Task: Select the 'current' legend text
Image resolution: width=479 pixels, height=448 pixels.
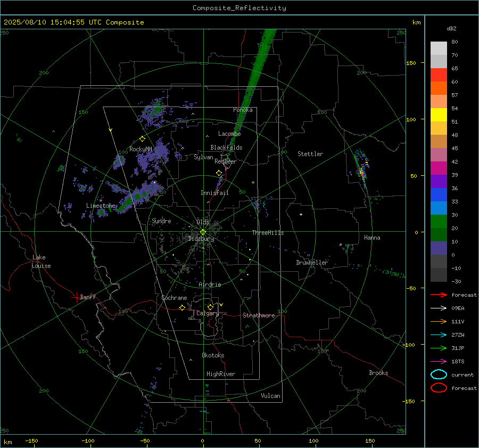Action: point(463,374)
